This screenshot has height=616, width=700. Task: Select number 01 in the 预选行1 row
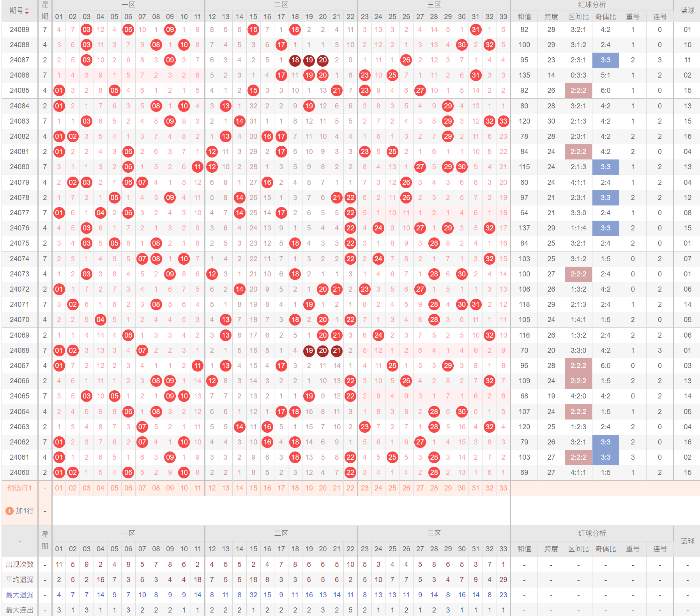[59, 488]
